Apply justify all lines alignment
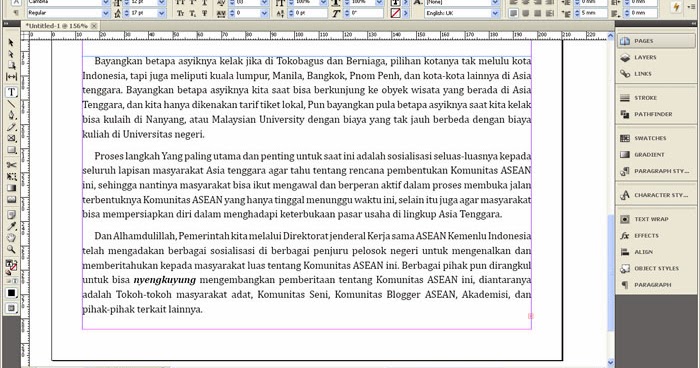The width and height of the screenshot is (700, 368). point(550,13)
